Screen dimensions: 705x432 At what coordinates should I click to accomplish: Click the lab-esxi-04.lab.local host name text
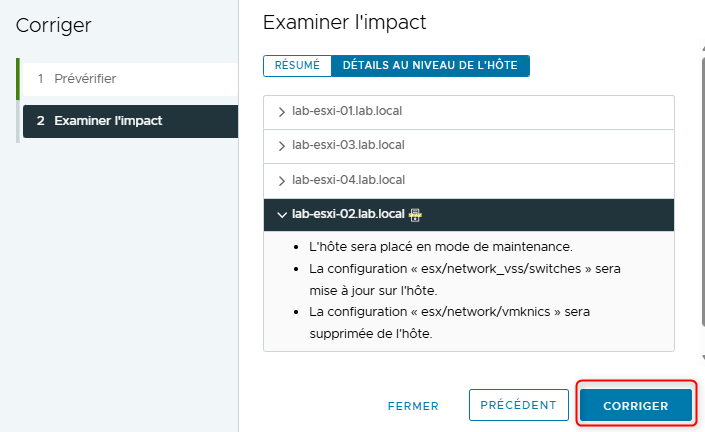[x=348, y=181]
